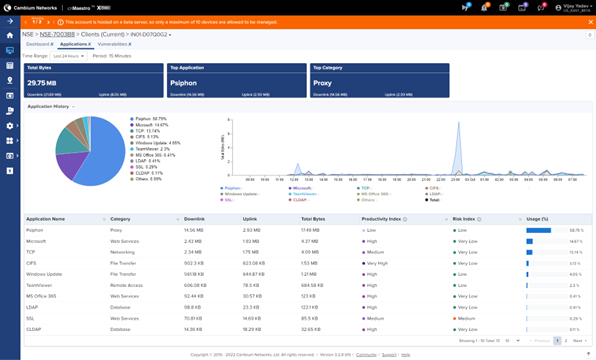The image size is (596, 360).
Task: Toggle TCP series in chart legend
Action: pos(364,188)
